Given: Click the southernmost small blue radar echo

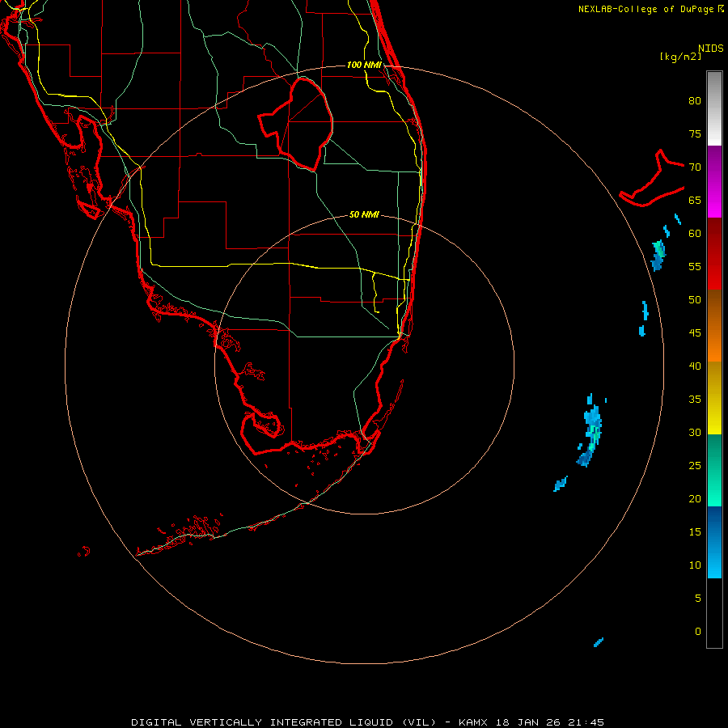Looking at the screenshot, I should (x=599, y=642).
